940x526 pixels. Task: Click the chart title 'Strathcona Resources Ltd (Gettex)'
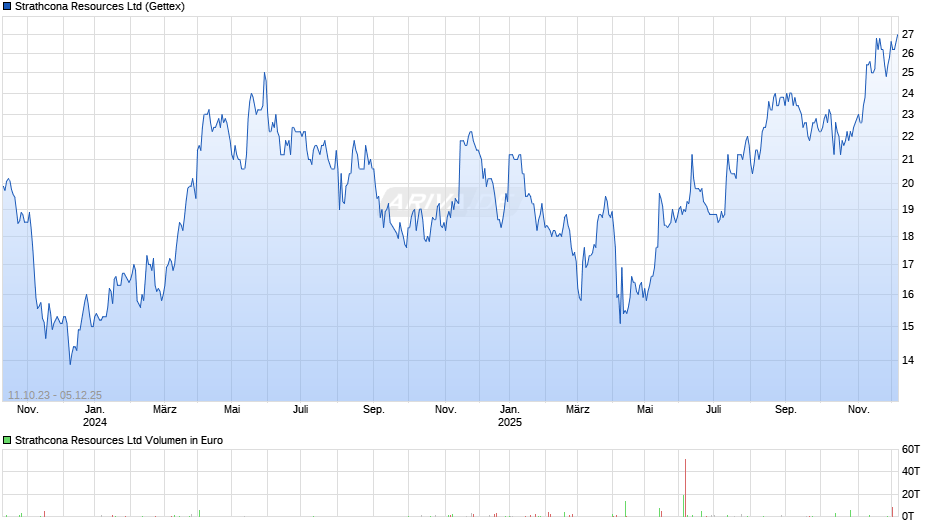pos(100,7)
